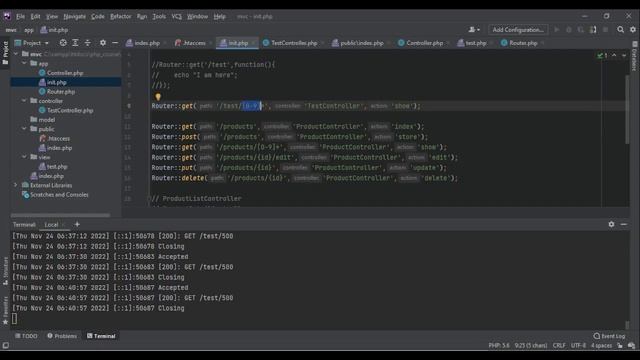Click the Run play icon

[x=556, y=30]
